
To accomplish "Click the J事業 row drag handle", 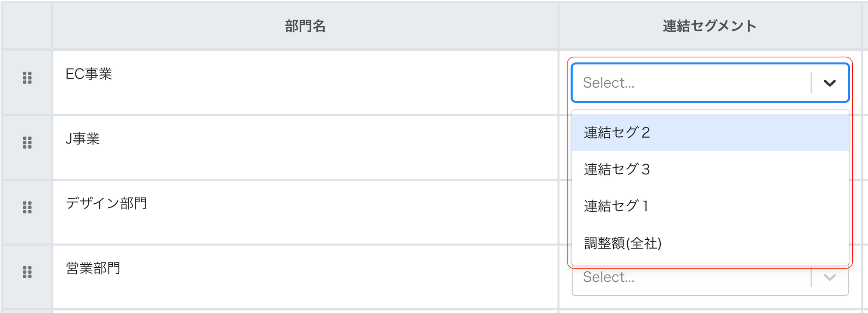I will [x=27, y=143].
